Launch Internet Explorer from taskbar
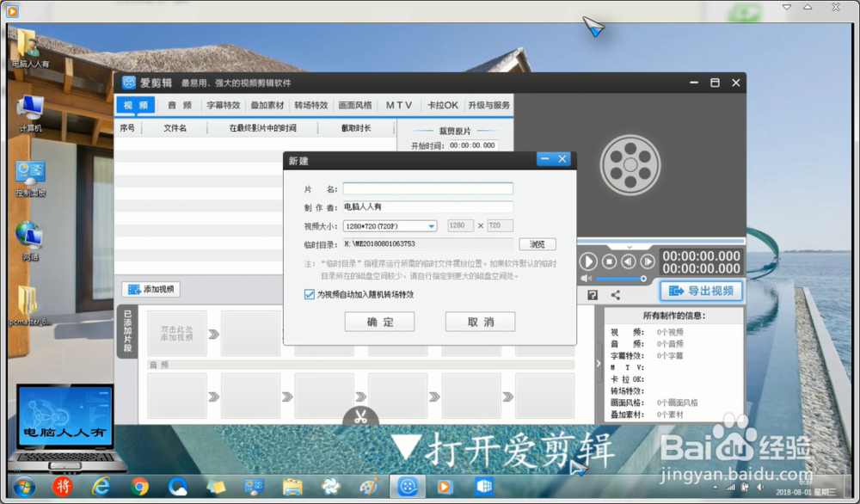Image resolution: width=860 pixels, height=504 pixels. click(101, 487)
